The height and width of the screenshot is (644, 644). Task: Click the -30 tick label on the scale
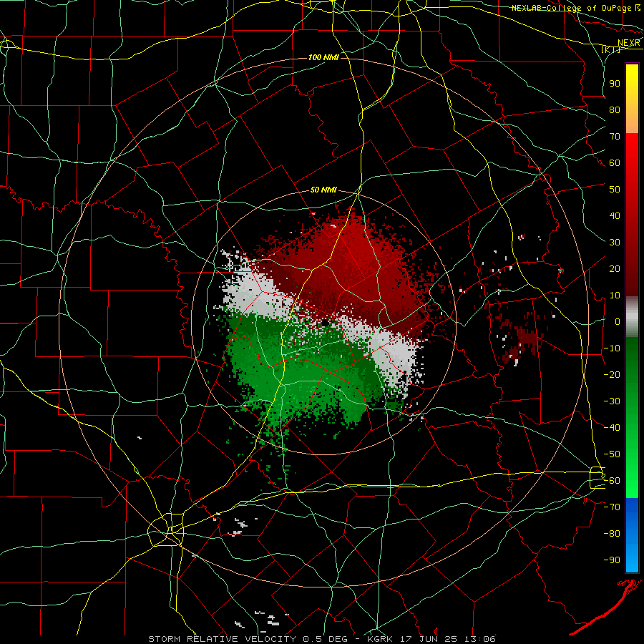pyautogui.click(x=612, y=401)
